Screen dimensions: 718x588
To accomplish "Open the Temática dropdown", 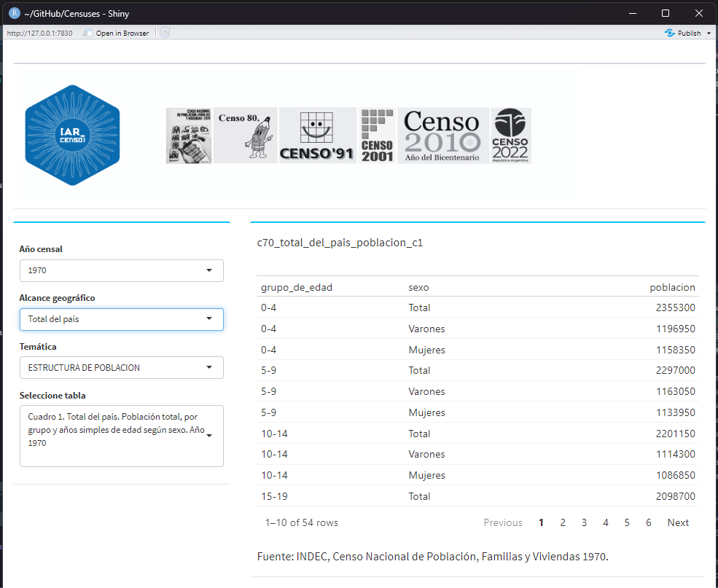I will point(121,368).
